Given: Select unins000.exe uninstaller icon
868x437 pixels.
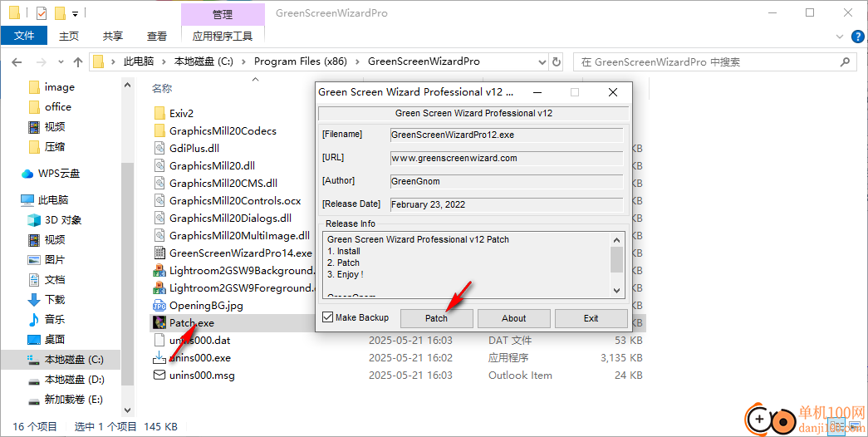Looking at the screenshot, I should point(159,358).
